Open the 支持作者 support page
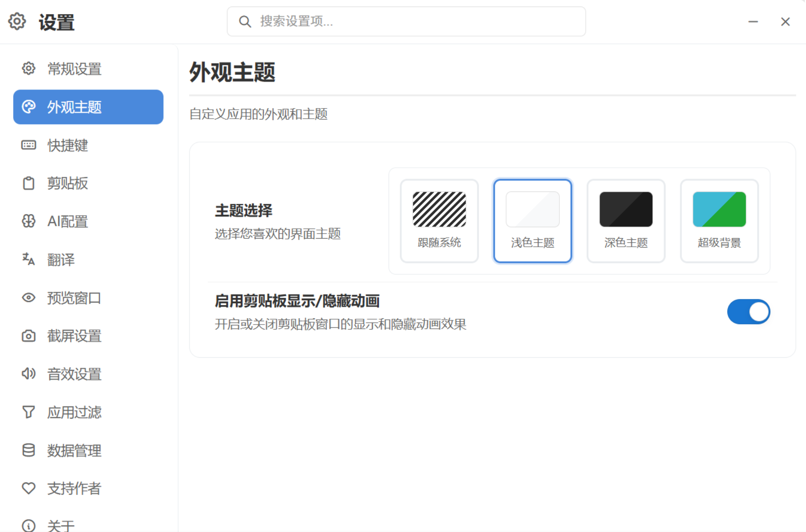 click(74, 489)
